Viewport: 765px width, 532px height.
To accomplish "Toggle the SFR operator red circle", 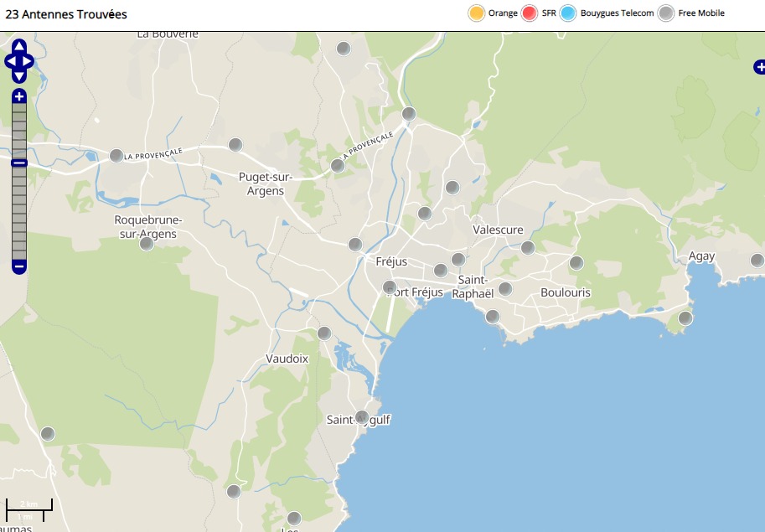I will 530,13.
